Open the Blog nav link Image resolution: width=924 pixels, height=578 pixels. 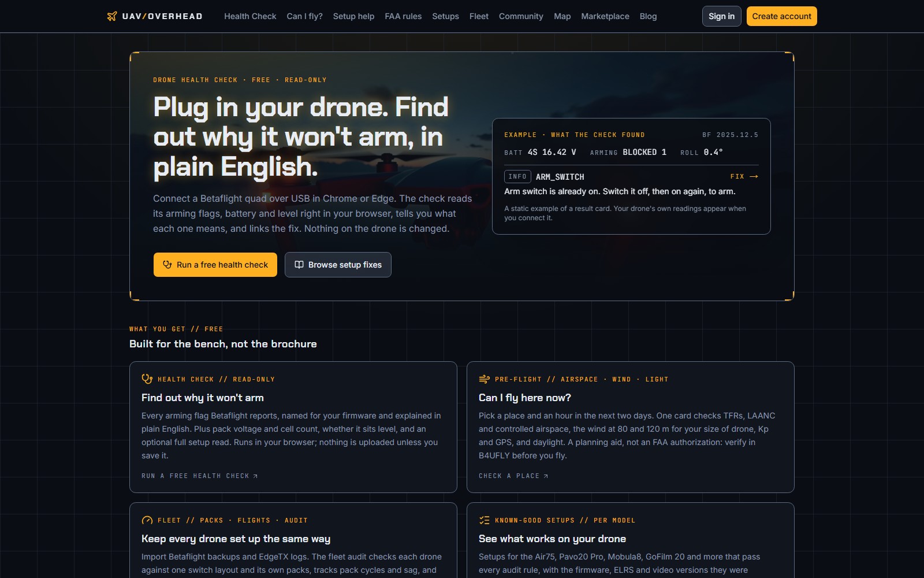[x=648, y=16]
